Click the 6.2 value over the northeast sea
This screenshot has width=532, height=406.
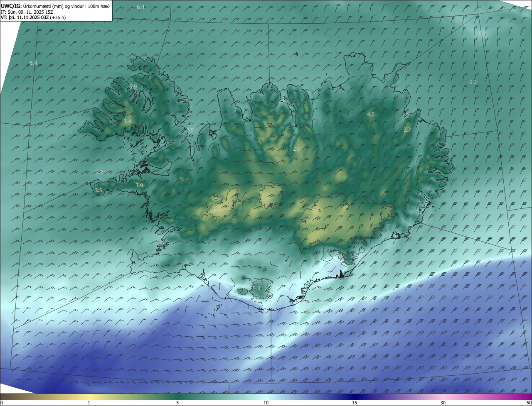pos(473,82)
